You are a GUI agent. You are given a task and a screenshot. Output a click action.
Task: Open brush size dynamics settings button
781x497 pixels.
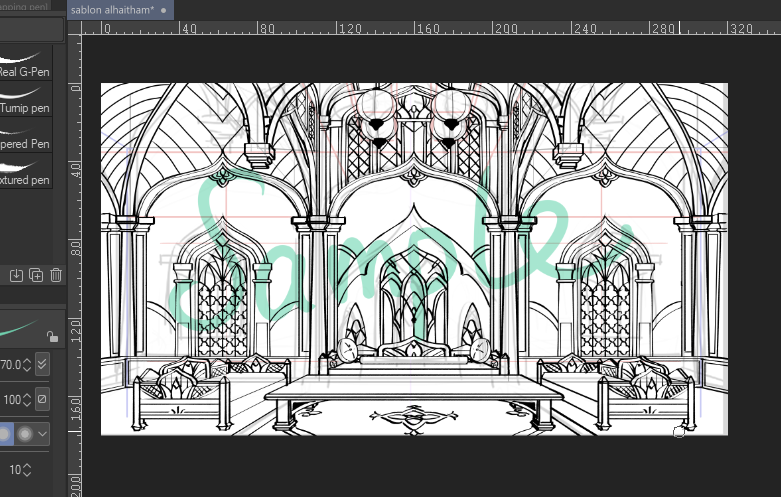pyautogui.click(x=42, y=364)
